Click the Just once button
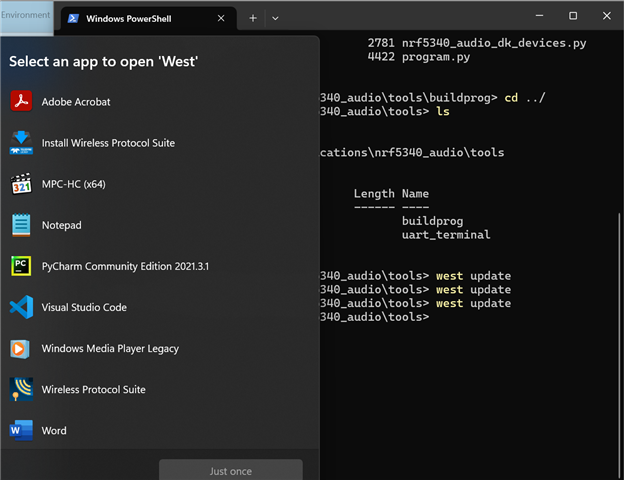Image resolution: width=624 pixels, height=480 pixels. (231, 470)
